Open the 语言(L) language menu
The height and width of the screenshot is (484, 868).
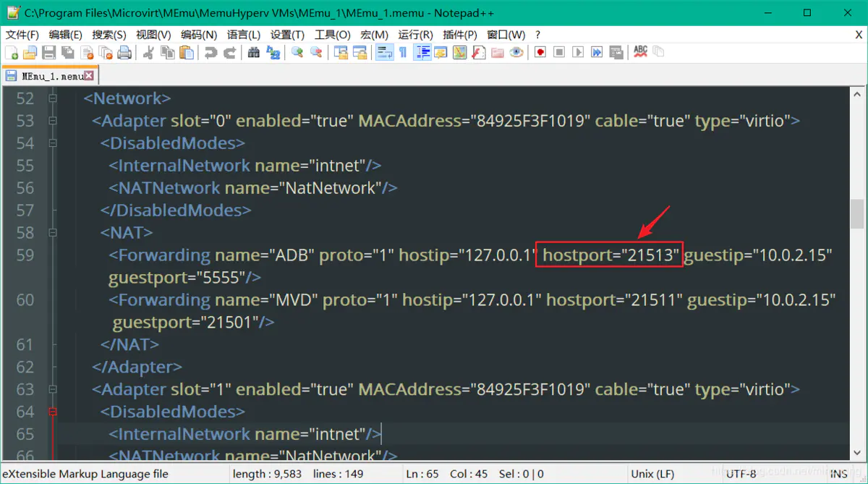click(x=244, y=34)
